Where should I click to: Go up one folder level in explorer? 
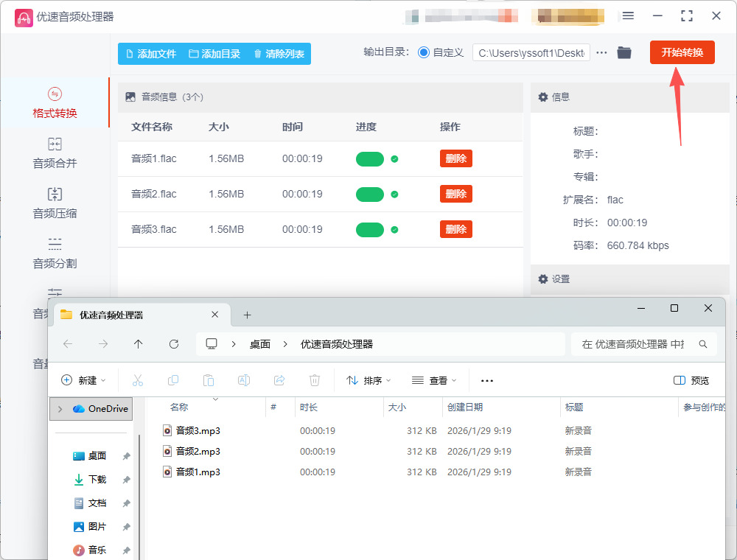139,344
